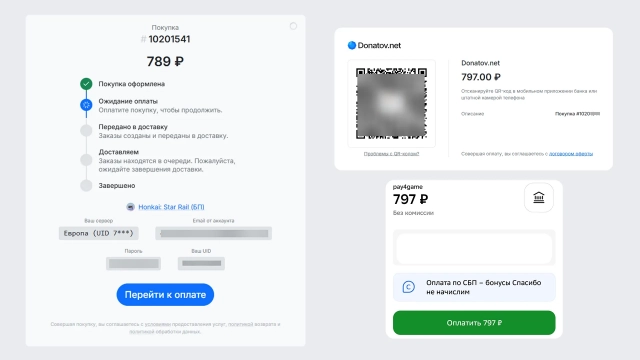Click the account Email field

(x=213, y=233)
